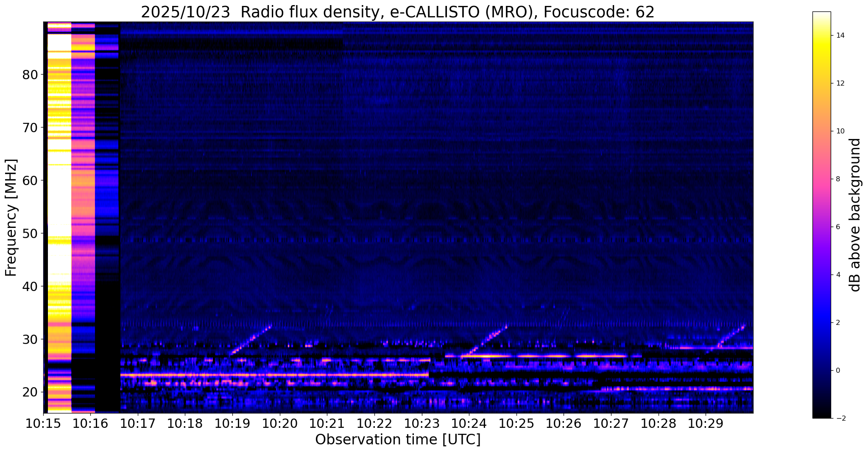868x452 pixels.
Task: Click the 50 MHz frequency tick label
Action: pyautogui.click(x=31, y=233)
